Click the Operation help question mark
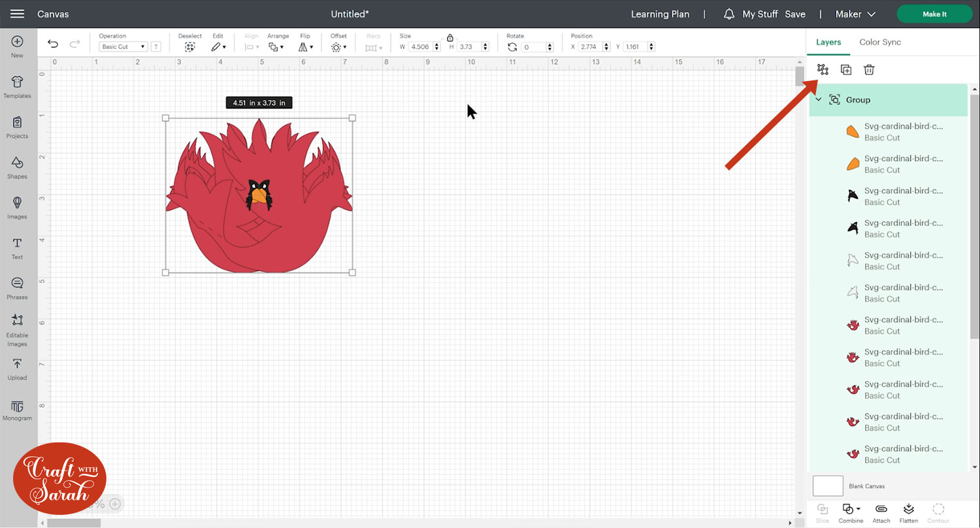Viewport: 980px width, 528px height. [155, 47]
